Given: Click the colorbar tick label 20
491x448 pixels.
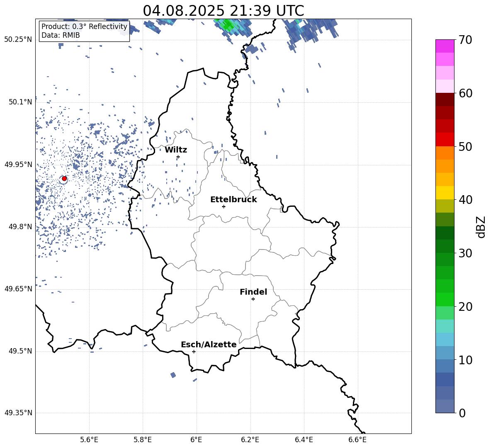Looking at the screenshot, I should (x=465, y=307).
